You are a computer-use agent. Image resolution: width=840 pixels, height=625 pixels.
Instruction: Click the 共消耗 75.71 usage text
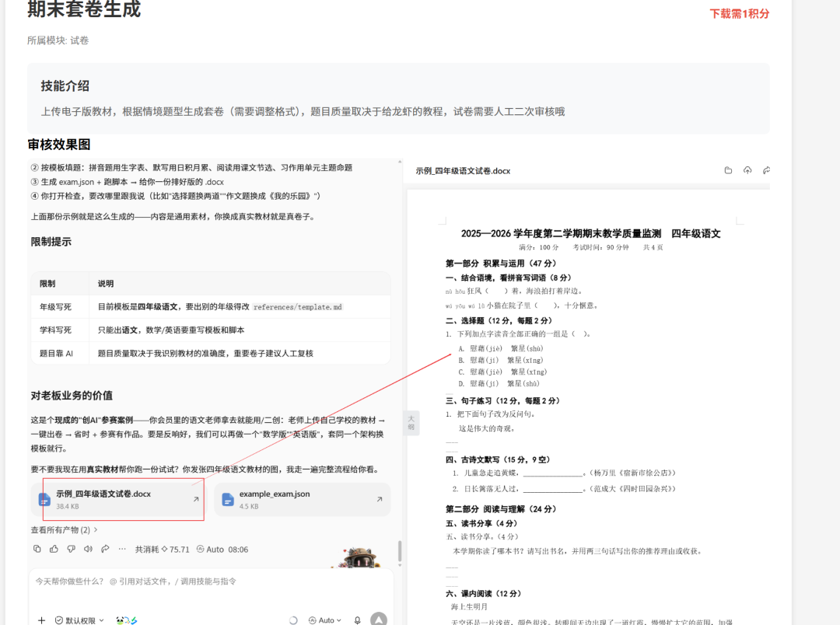coord(163,549)
